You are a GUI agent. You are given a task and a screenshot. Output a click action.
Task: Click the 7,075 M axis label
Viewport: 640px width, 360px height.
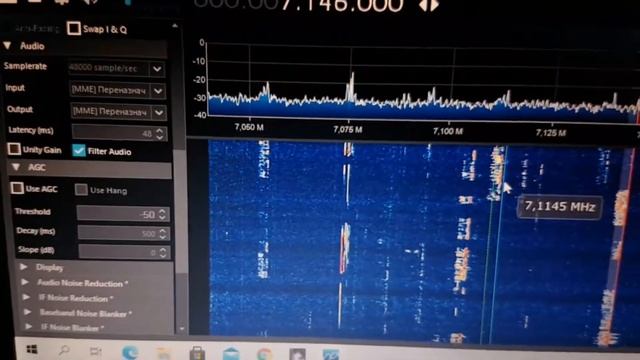click(348, 129)
